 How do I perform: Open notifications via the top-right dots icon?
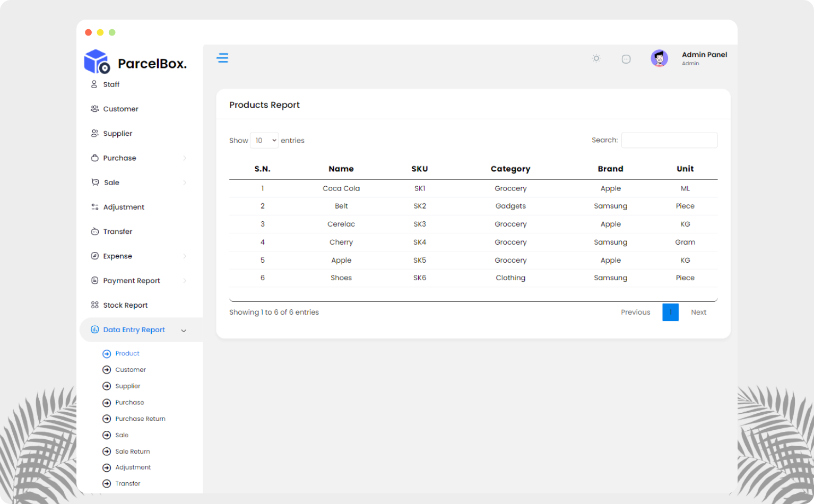tap(626, 59)
